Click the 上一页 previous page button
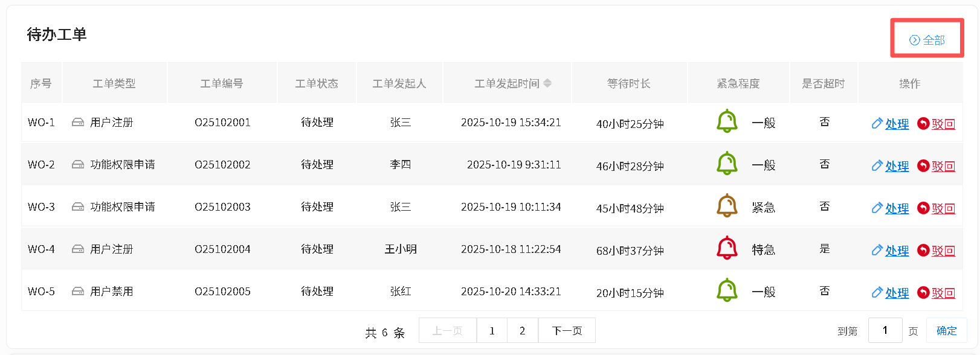Viewport: 980px width, 355px height. click(x=448, y=330)
